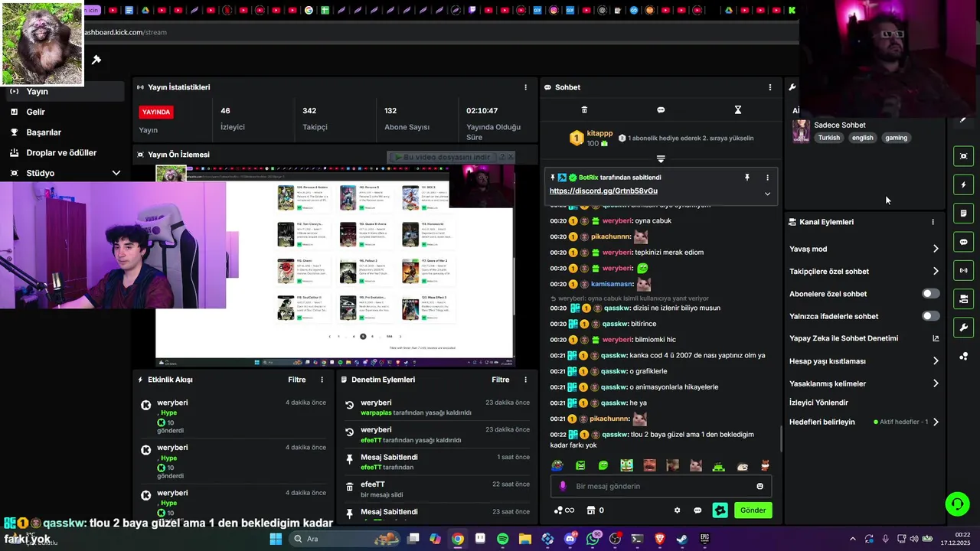Click the Turkish tag
980x551 pixels.
tap(828, 138)
